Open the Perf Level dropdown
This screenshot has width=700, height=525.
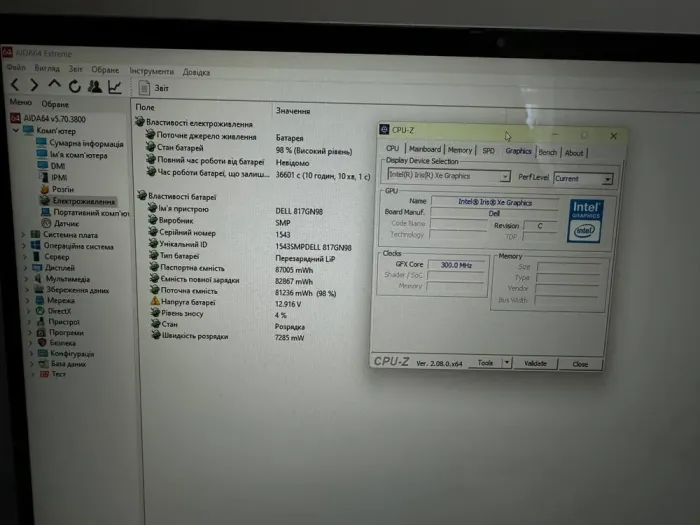coord(583,178)
